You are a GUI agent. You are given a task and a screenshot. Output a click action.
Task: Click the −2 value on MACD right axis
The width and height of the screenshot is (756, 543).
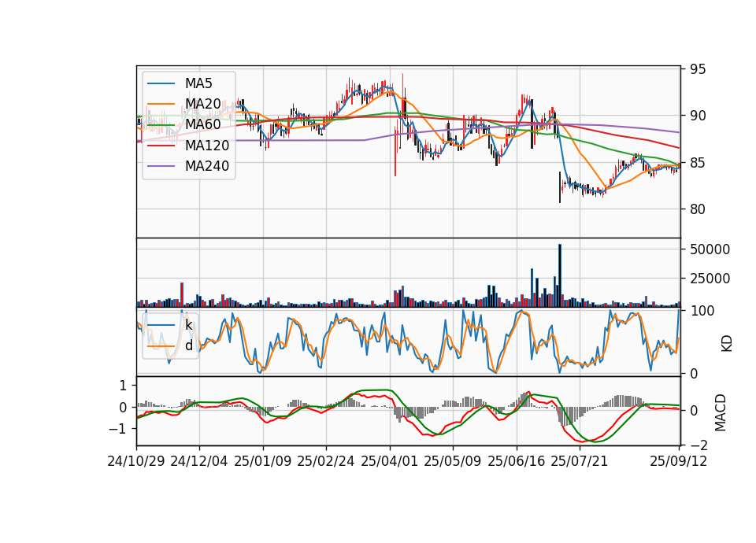tap(698, 445)
